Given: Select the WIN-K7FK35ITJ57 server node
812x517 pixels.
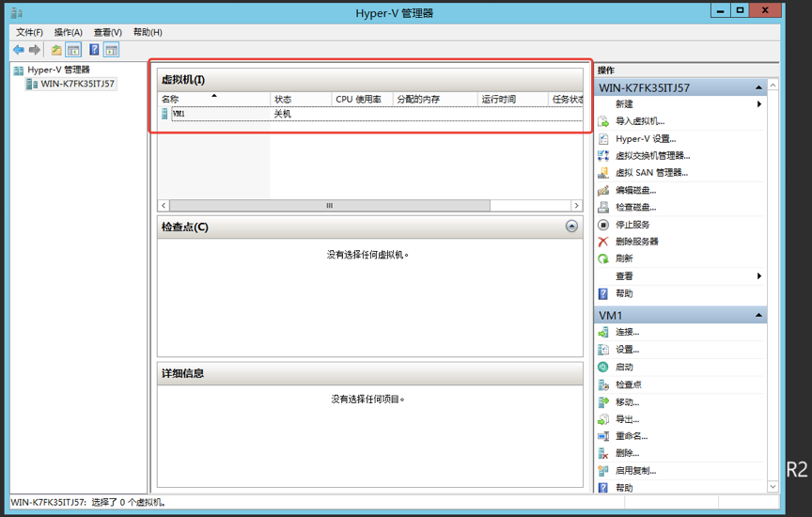Looking at the screenshot, I should coord(70,84).
